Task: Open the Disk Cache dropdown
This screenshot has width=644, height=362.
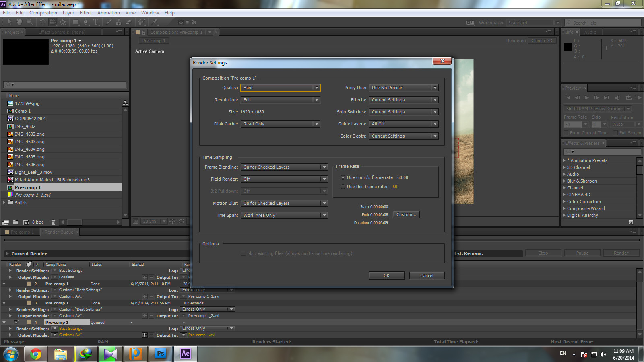Action: pyautogui.click(x=281, y=124)
